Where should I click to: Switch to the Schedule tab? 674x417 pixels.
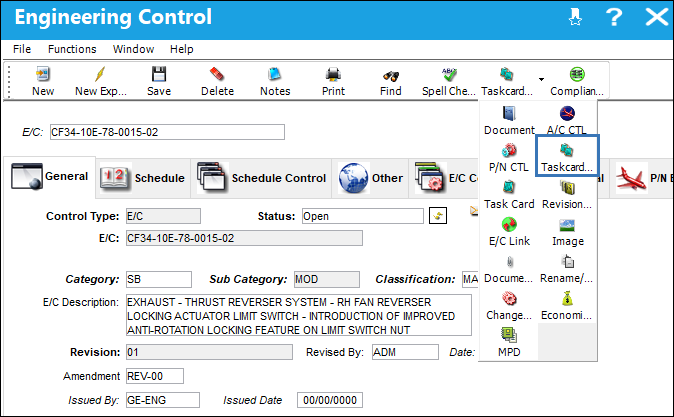143,178
